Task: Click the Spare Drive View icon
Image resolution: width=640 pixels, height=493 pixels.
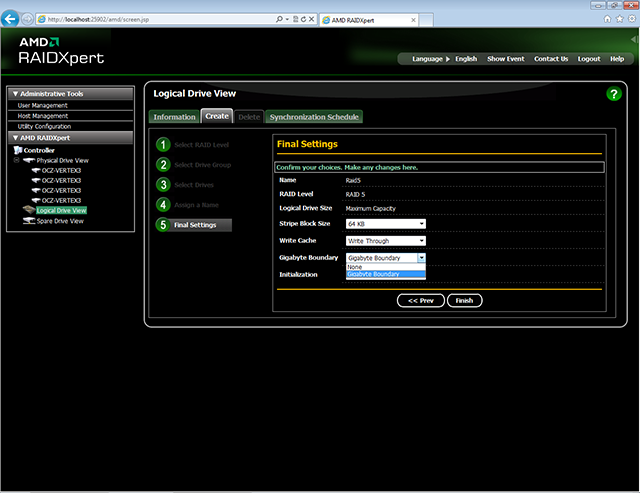Action: coord(29,221)
